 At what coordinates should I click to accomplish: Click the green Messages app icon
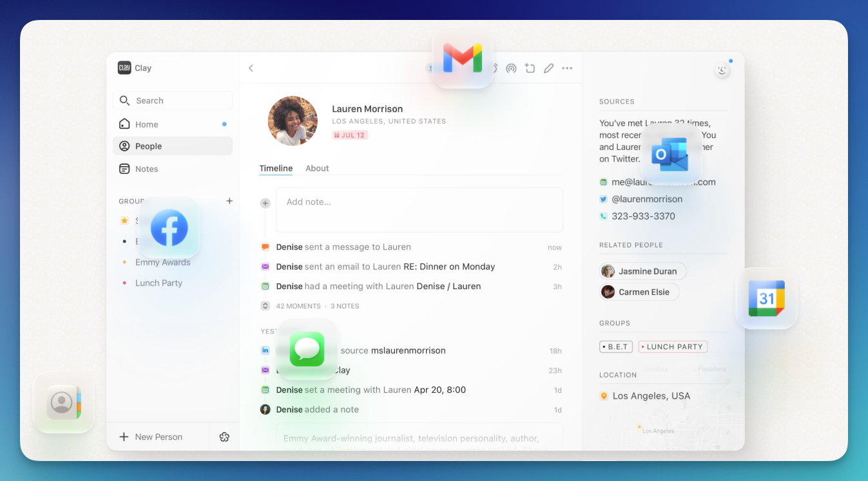coord(307,349)
